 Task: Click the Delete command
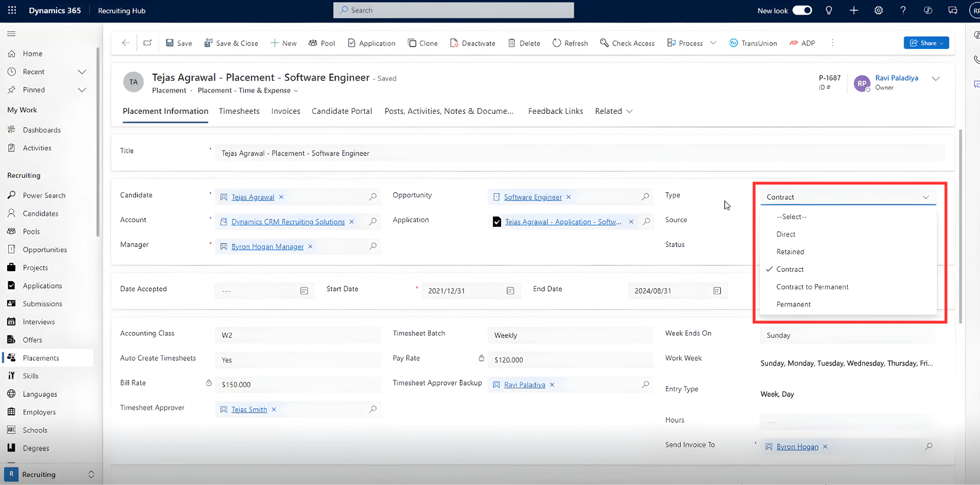pos(524,43)
